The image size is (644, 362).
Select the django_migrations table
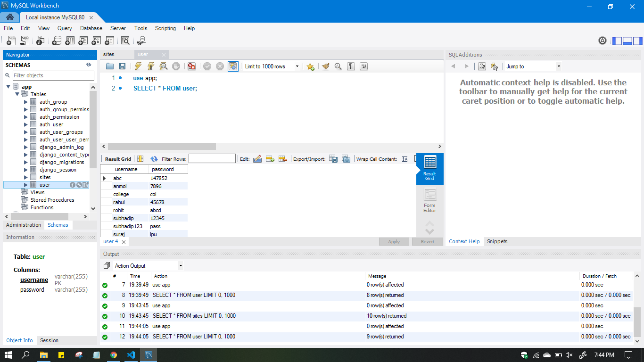click(62, 162)
